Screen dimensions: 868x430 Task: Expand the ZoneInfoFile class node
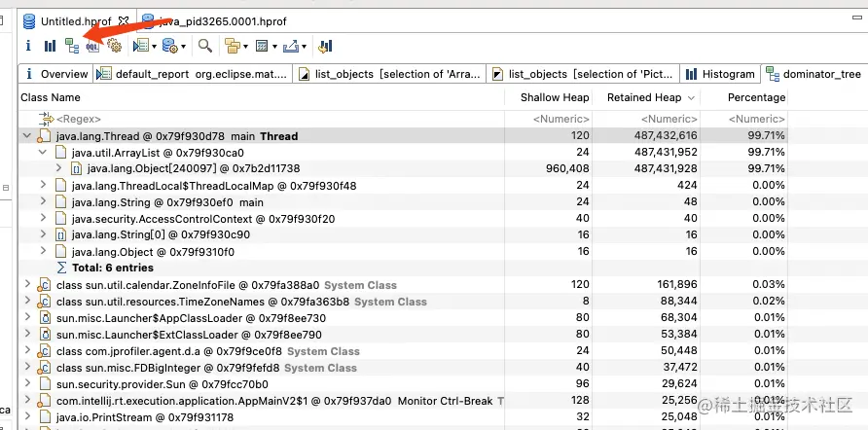point(27,284)
